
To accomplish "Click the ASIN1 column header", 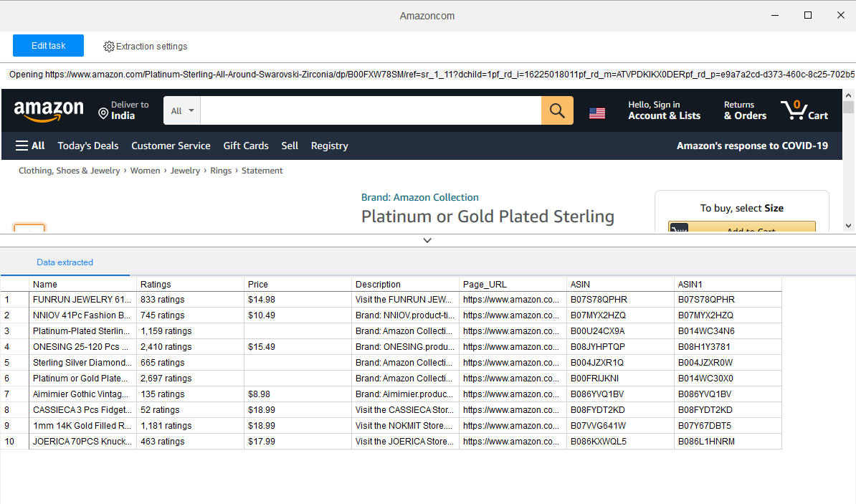I will point(728,284).
